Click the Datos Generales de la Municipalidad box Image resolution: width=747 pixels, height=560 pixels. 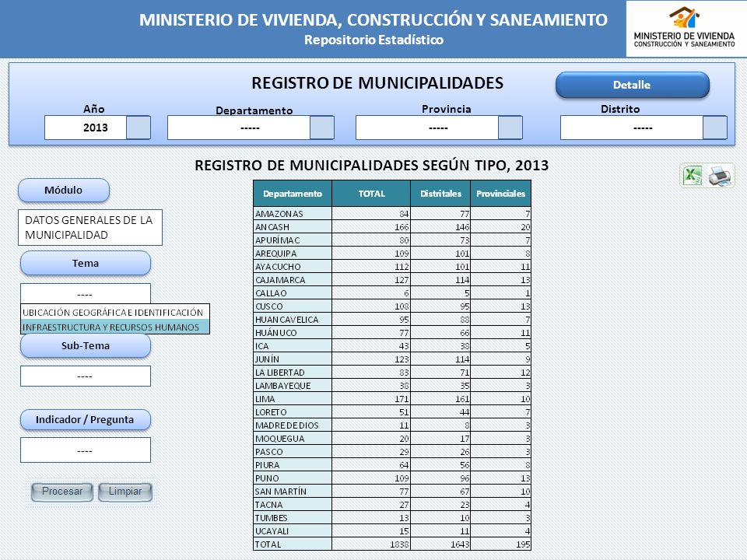90,228
